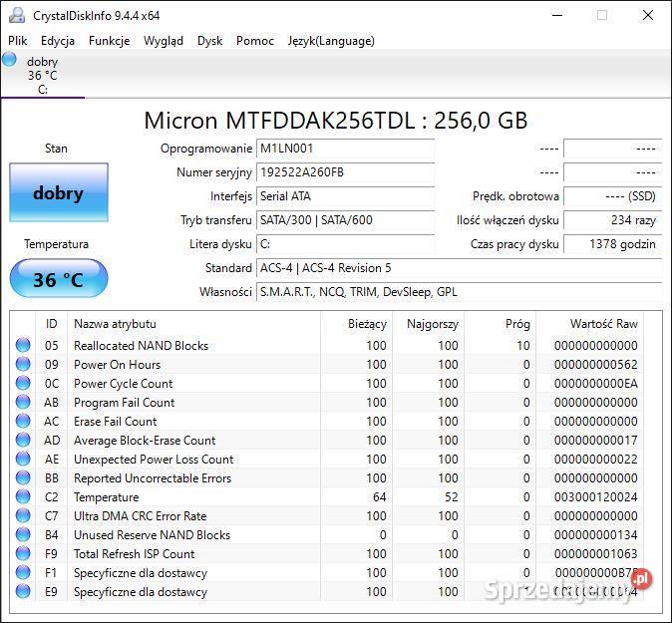The width and height of the screenshot is (672, 623).
Task: Select the Unused Reserve NAND Blocks name
Action: click(x=152, y=534)
